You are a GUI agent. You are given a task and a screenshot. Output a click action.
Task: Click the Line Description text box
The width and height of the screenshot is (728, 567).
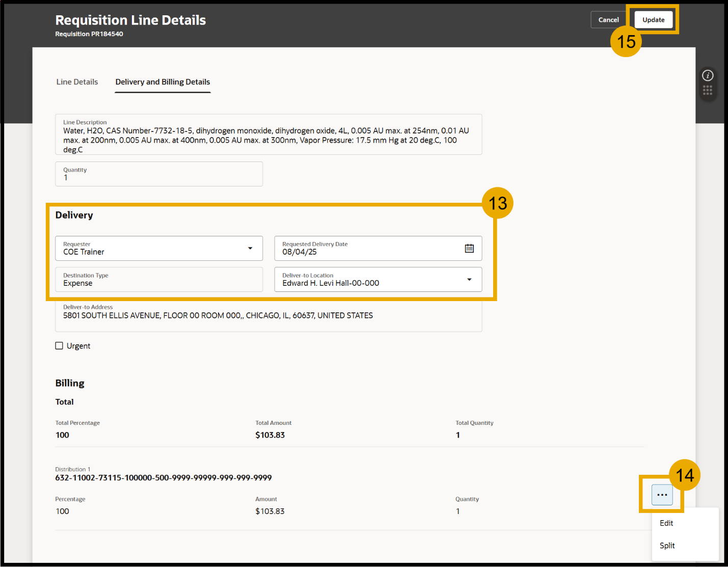click(x=268, y=135)
